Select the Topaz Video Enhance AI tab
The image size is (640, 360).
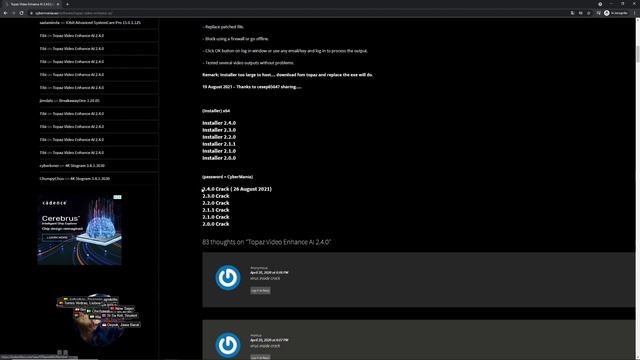pos(32,4)
